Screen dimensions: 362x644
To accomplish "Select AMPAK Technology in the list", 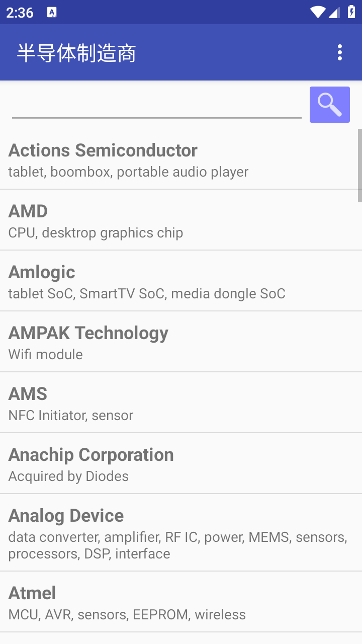I will coord(181,342).
